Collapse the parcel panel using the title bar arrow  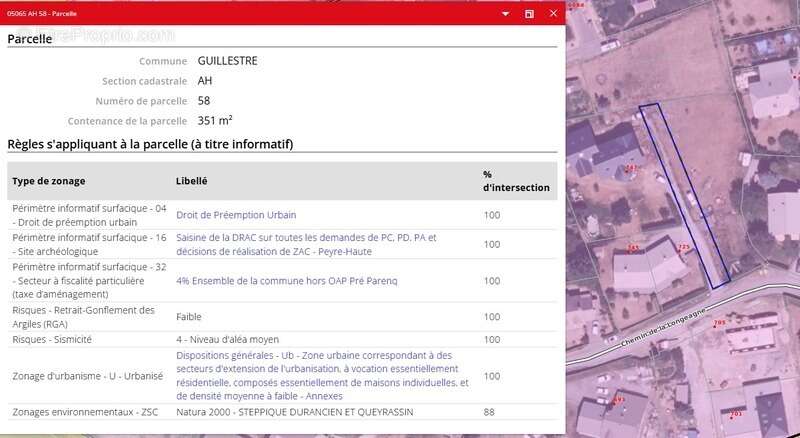coord(507,14)
